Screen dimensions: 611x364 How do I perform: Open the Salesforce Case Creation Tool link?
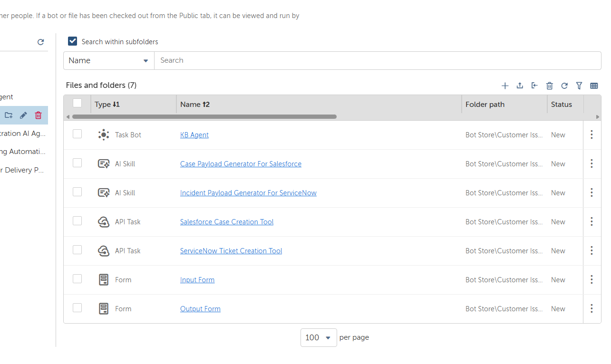[227, 222]
